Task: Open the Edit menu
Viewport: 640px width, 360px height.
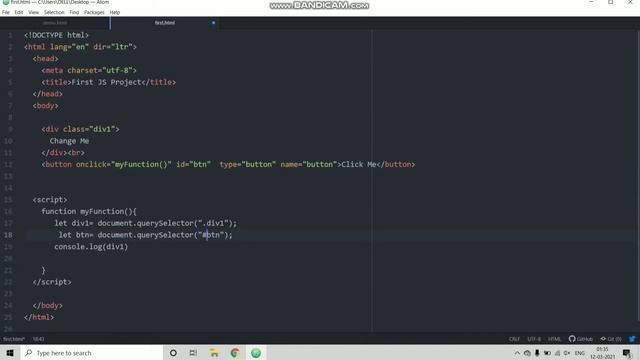Action: click(19, 12)
